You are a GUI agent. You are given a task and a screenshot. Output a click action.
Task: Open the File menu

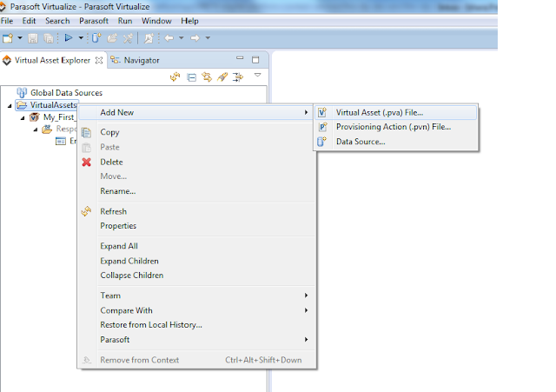[7, 21]
